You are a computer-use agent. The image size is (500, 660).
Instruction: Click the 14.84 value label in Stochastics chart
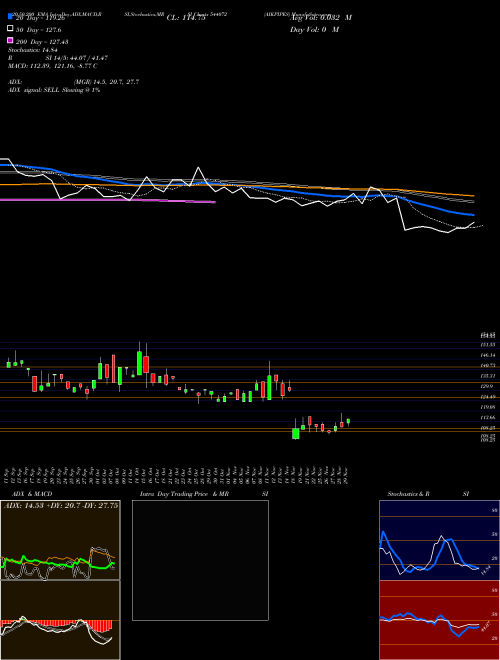[x=486, y=571]
